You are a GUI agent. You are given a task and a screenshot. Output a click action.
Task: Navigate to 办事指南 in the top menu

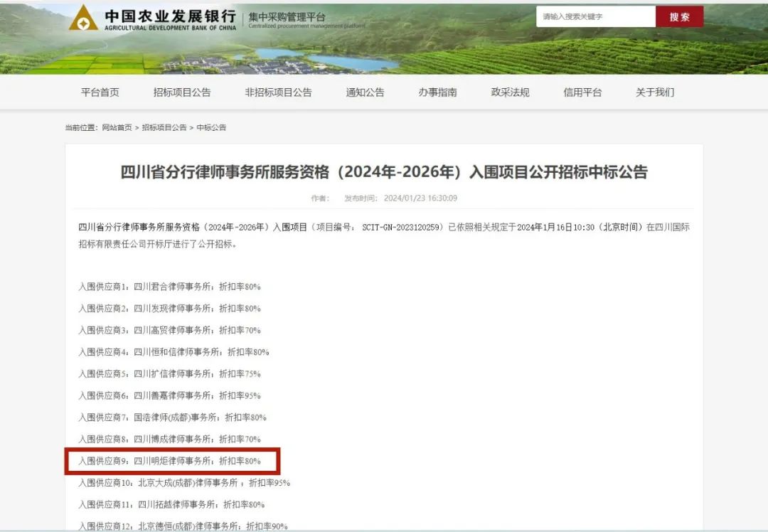437,92
